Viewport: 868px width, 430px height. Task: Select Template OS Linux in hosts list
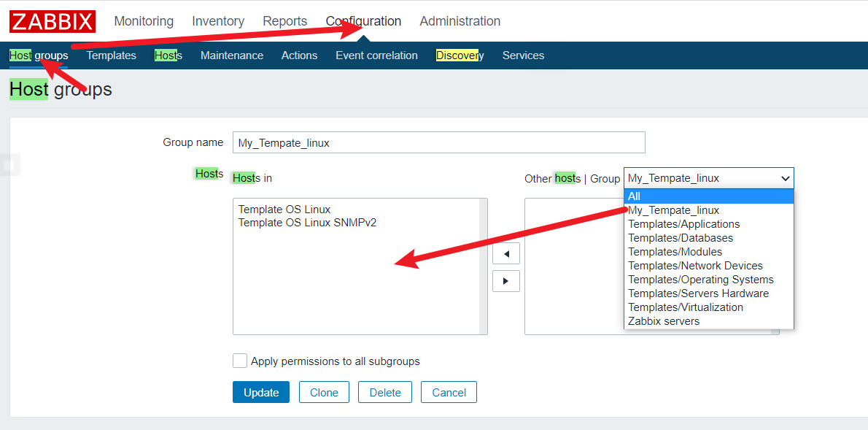tap(284, 210)
